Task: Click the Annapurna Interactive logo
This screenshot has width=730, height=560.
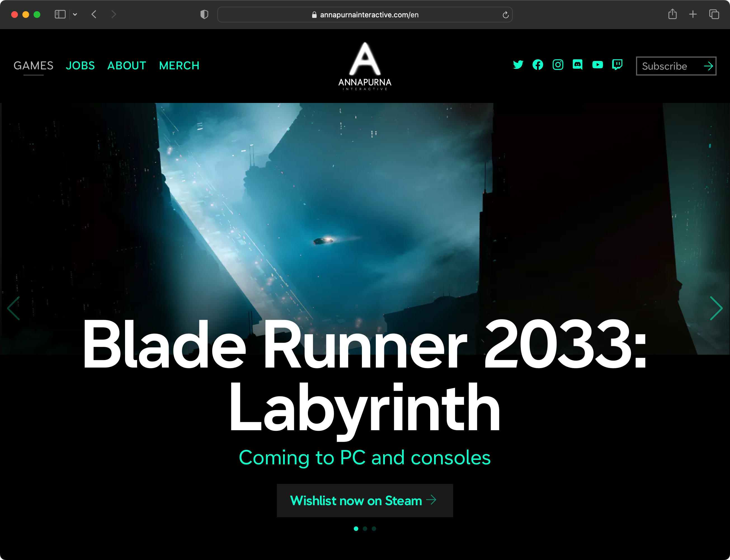Action: 365,66
